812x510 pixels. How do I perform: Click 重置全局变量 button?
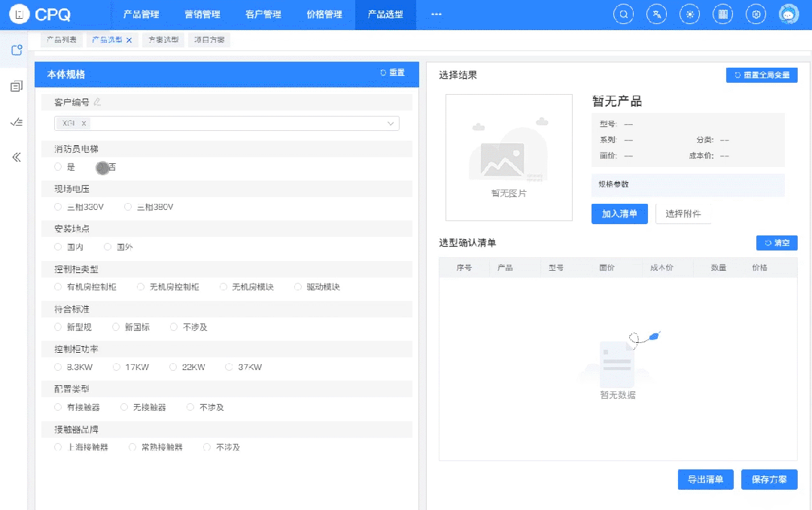(x=762, y=75)
